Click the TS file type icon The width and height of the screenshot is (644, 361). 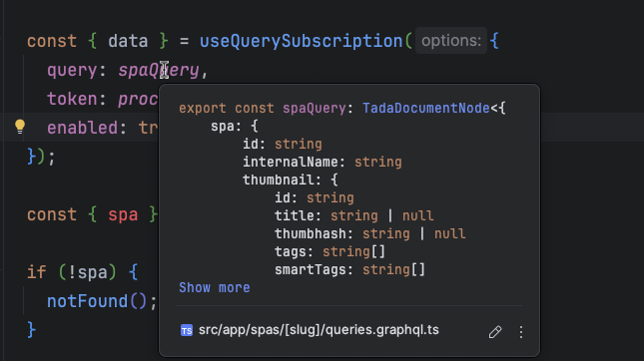coord(187,330)
